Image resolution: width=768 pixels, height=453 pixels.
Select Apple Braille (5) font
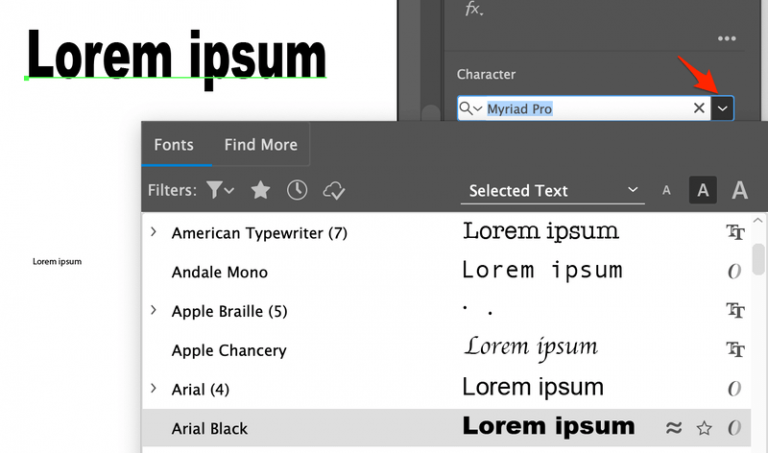(229, 311)
